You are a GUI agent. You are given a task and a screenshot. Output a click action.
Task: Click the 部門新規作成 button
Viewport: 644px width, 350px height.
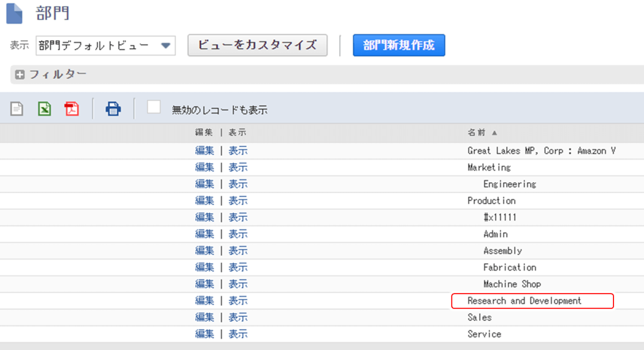coord(399,45)
